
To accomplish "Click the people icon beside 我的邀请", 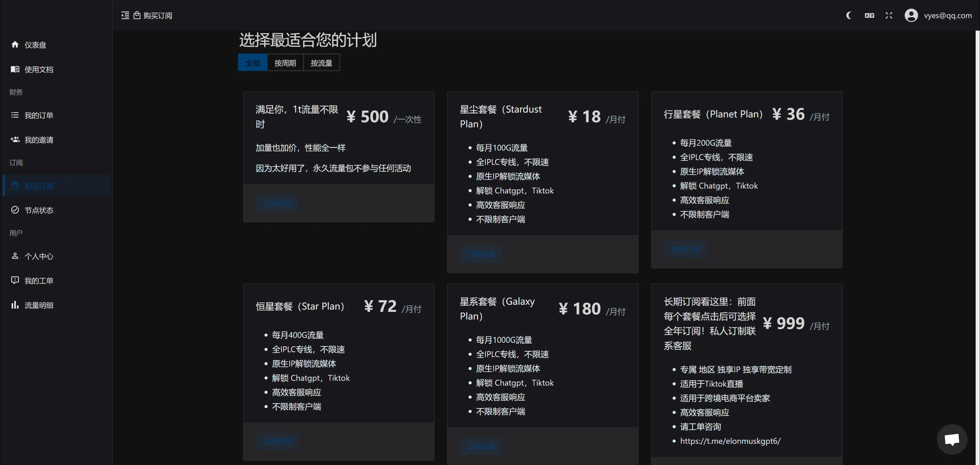I will pos(15,140).
